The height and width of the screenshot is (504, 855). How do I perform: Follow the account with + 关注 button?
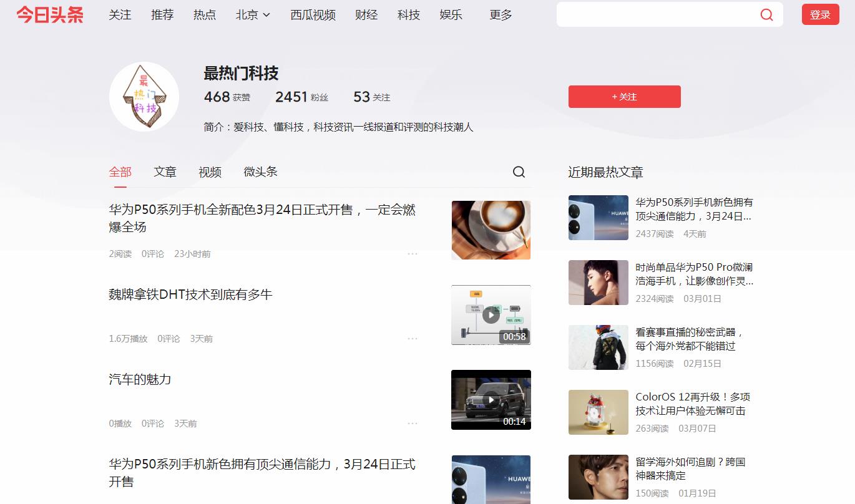[624, 97]
